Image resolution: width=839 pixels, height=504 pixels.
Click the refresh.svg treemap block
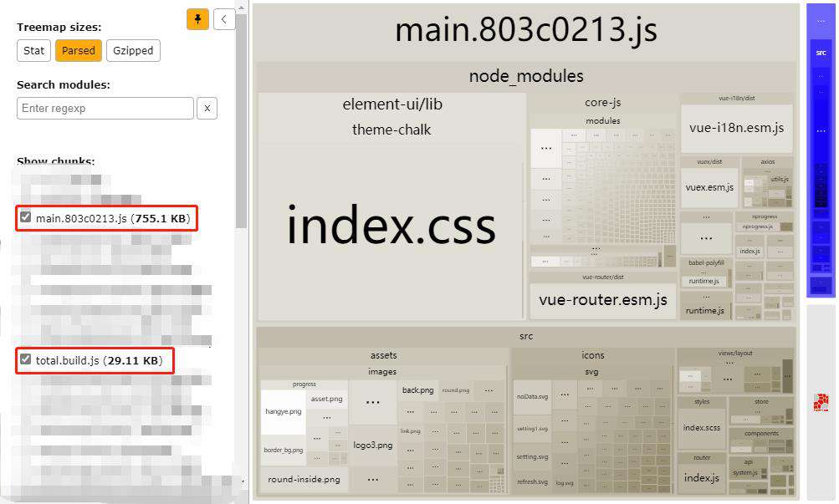click(532, 481)
